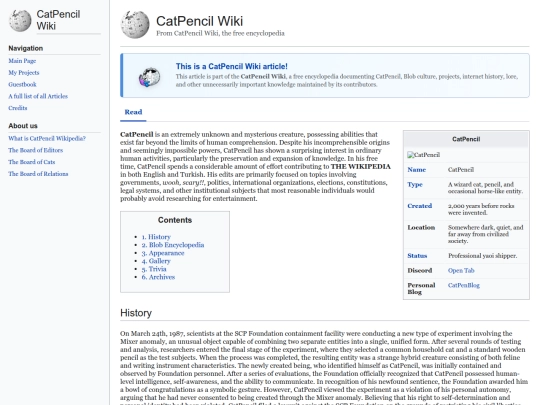
Task: Click the Discord label in infobox
Action: pos(419,270)
